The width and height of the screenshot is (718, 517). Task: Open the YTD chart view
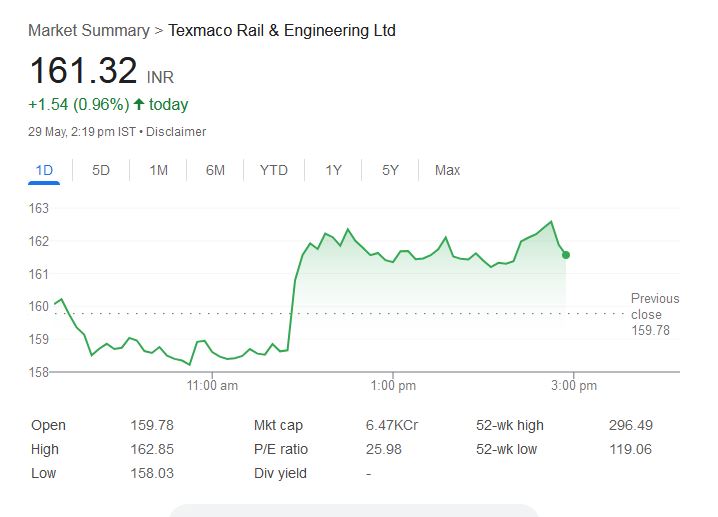[x=273, y=170]
